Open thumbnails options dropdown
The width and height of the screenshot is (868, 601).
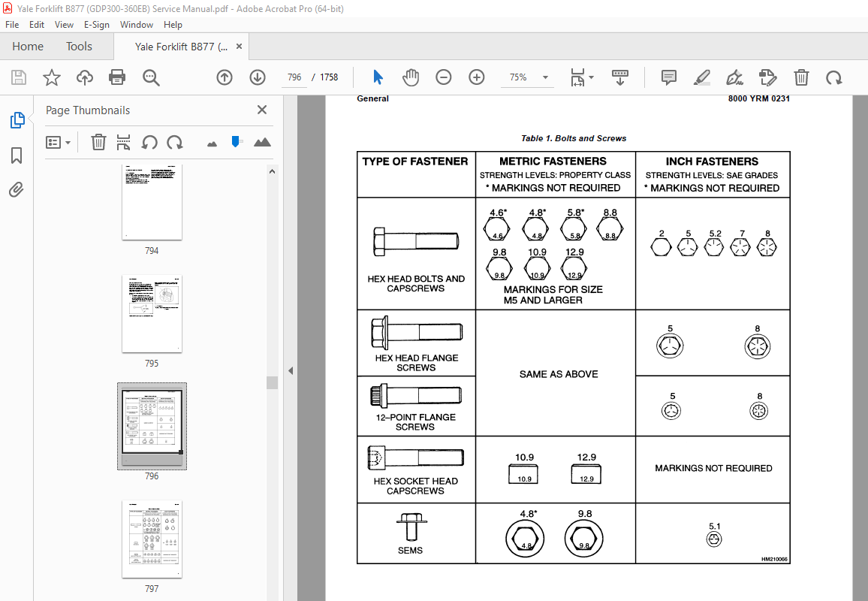point(58,143)
